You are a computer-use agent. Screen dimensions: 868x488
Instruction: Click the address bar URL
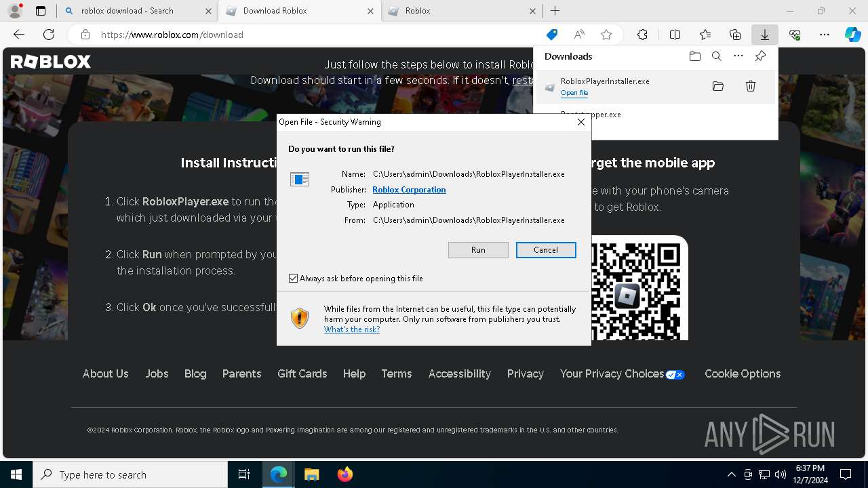[172, 35]
